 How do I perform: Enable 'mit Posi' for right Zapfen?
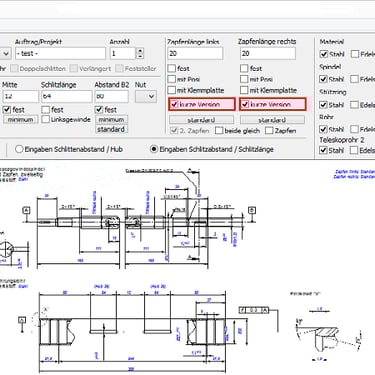click(244, 79)
